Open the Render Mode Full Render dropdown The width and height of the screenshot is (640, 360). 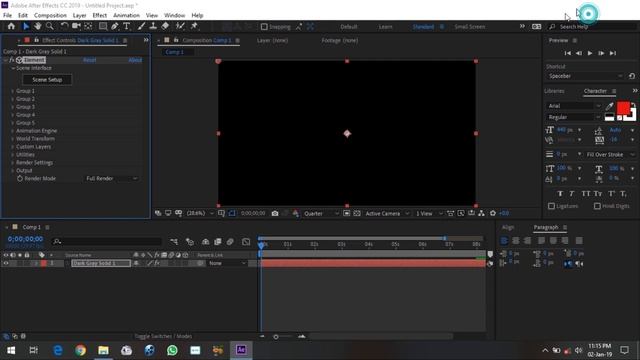click(112, 178)
